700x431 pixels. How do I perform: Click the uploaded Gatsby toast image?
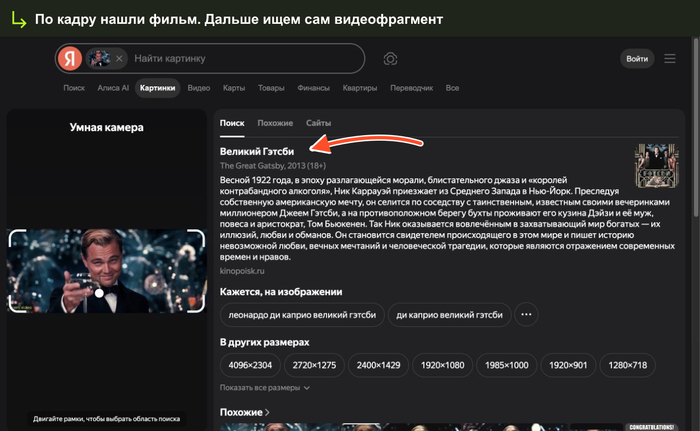[x=107, y=271]
